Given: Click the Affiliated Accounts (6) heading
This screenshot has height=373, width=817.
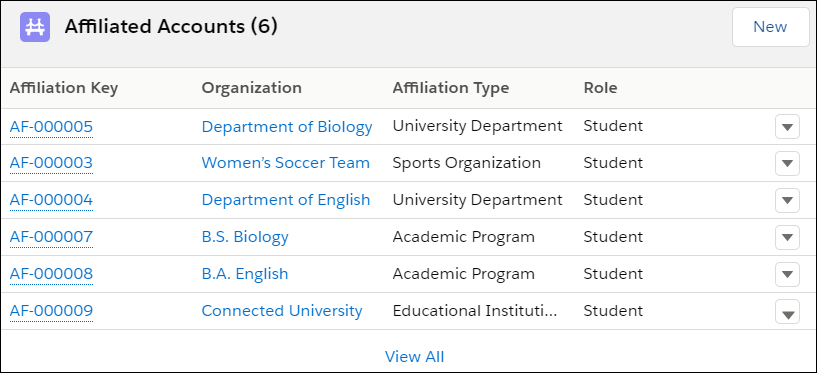Looking at the screenshot, I should click(171, 27).
